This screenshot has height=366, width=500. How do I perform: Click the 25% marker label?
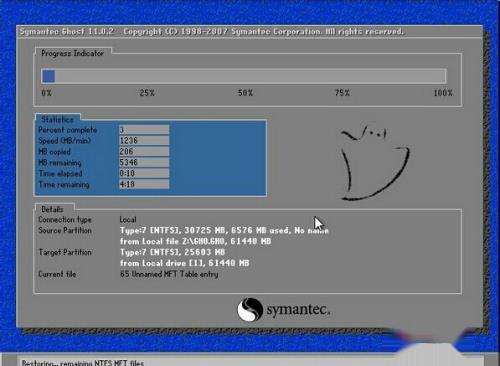(x=147, y=93)
